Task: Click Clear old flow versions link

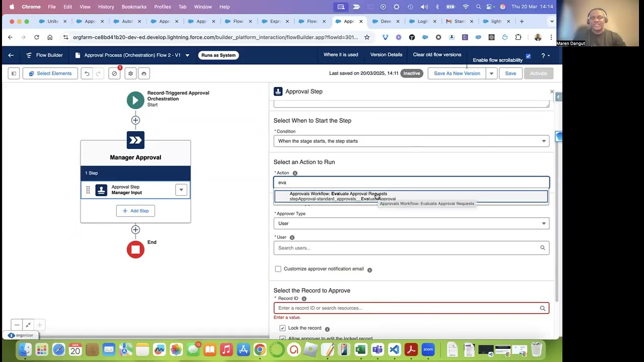Action: click(437, 55)
